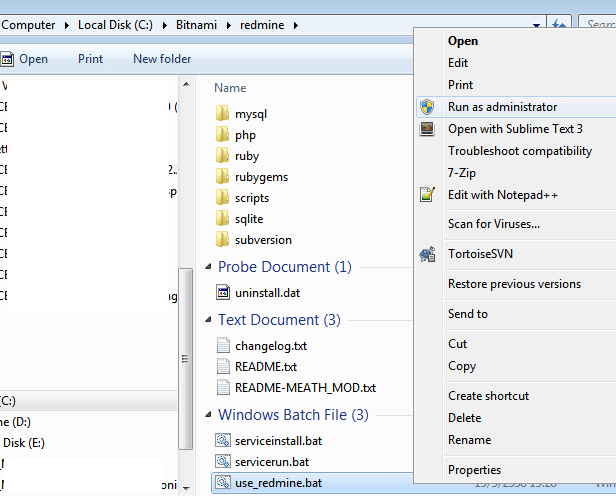Click the README.txt file icon

pos(223,366)
